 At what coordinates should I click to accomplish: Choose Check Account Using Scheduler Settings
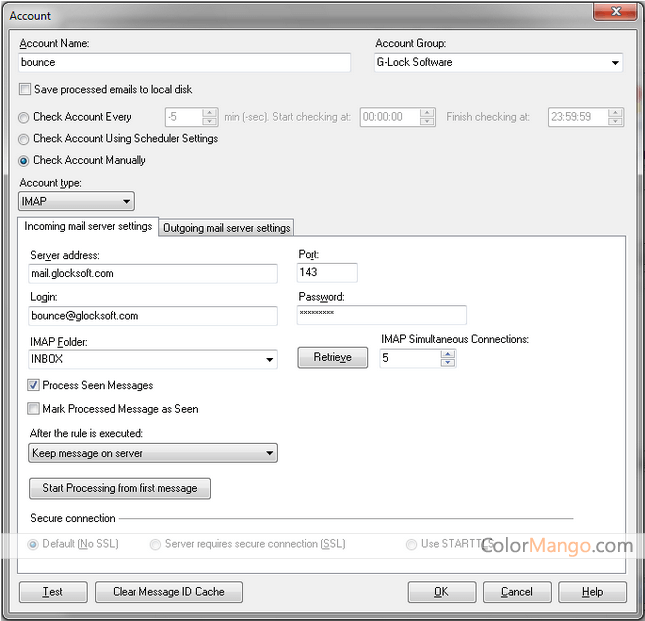(24, 139)
